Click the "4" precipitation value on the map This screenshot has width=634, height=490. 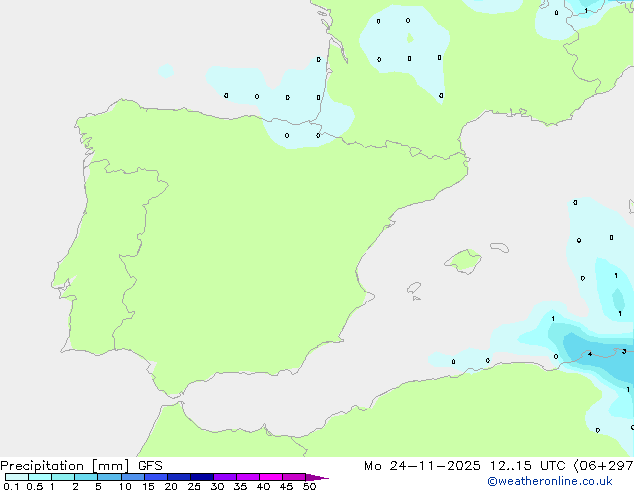590,354
